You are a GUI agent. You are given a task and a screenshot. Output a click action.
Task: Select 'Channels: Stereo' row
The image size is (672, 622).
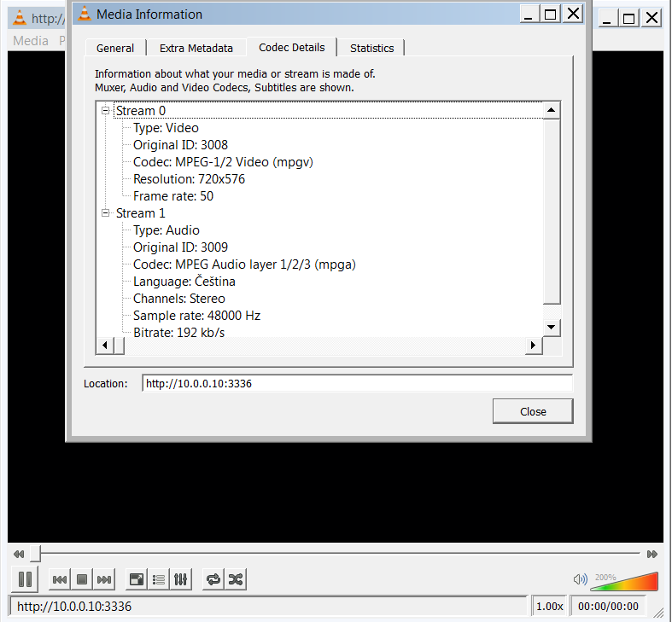(x=179, y=299)
